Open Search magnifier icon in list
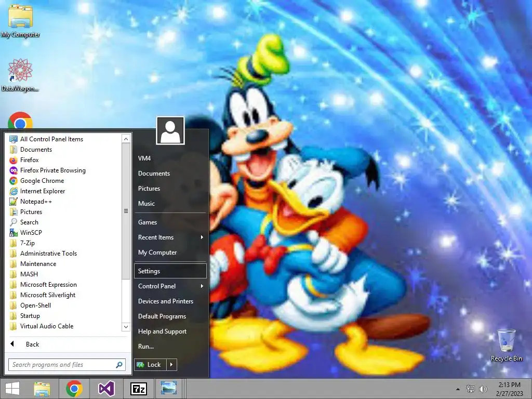This screenshot has width=532, height=399. point(14,222)
